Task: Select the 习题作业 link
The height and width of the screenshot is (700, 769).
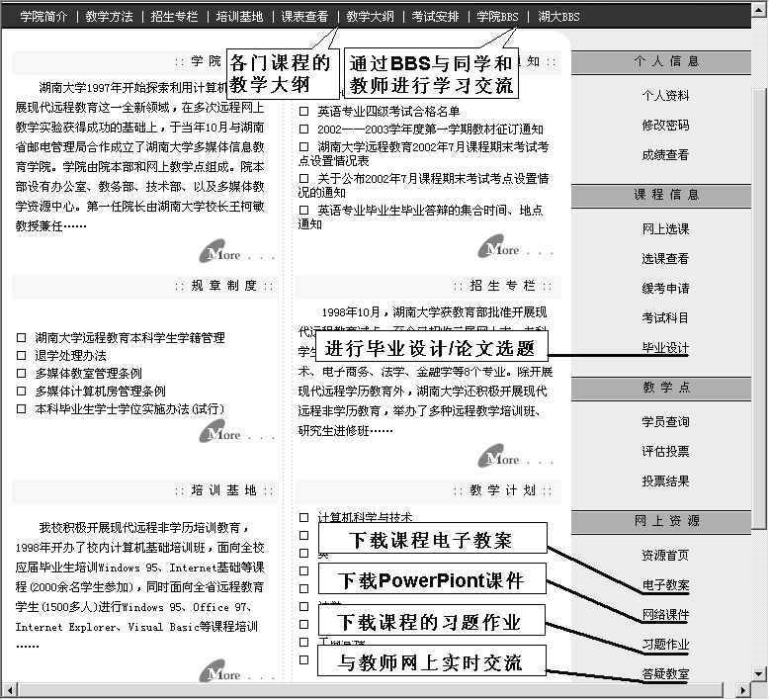Action: (665, 644)
